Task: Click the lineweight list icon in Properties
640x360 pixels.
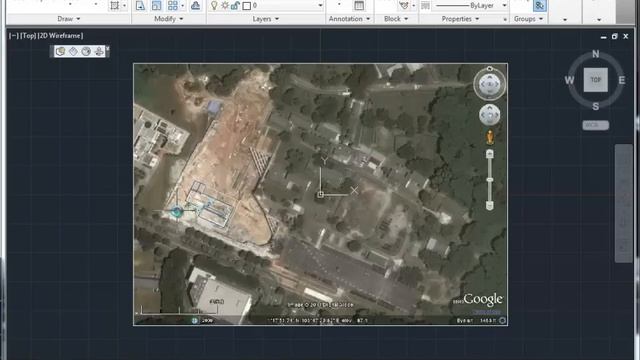Action: coord(425,5)
